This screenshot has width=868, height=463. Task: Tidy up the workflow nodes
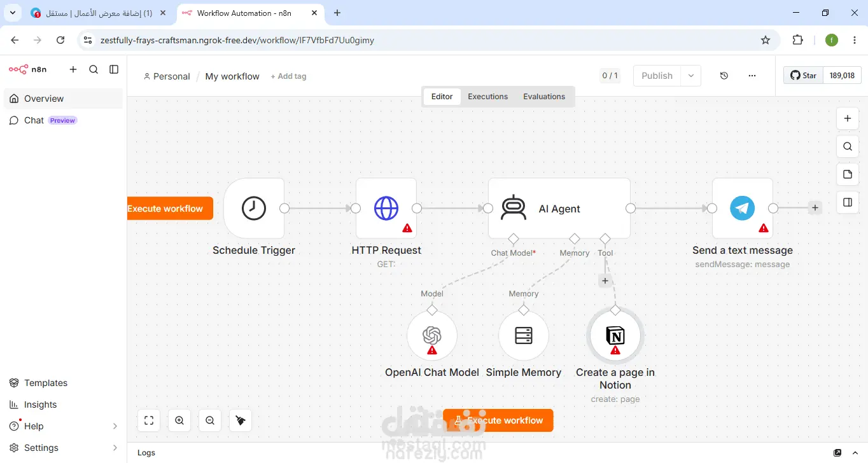[x=241, y=420]
